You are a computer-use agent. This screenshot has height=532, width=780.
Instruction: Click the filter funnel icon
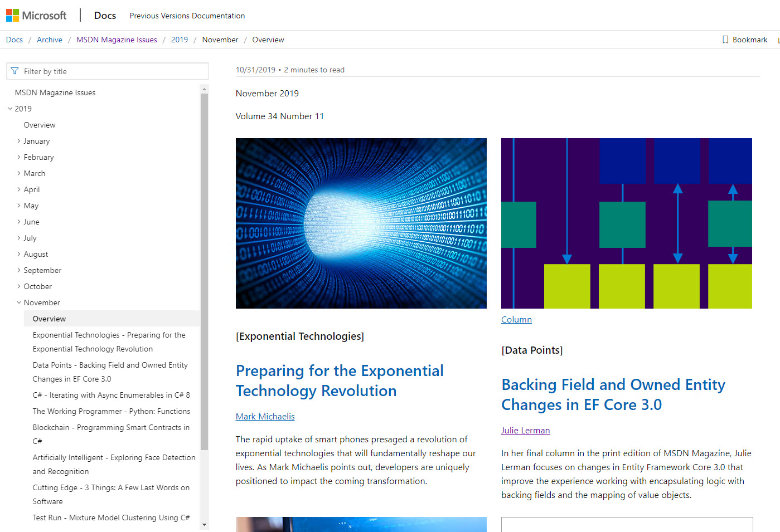(x=15, y=71)
